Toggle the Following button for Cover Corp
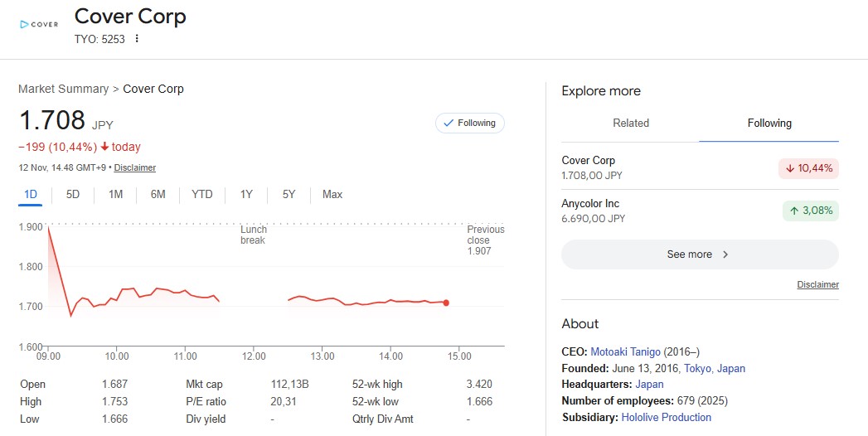Viewport: 868px width, 436px height. tap(469, 124)
